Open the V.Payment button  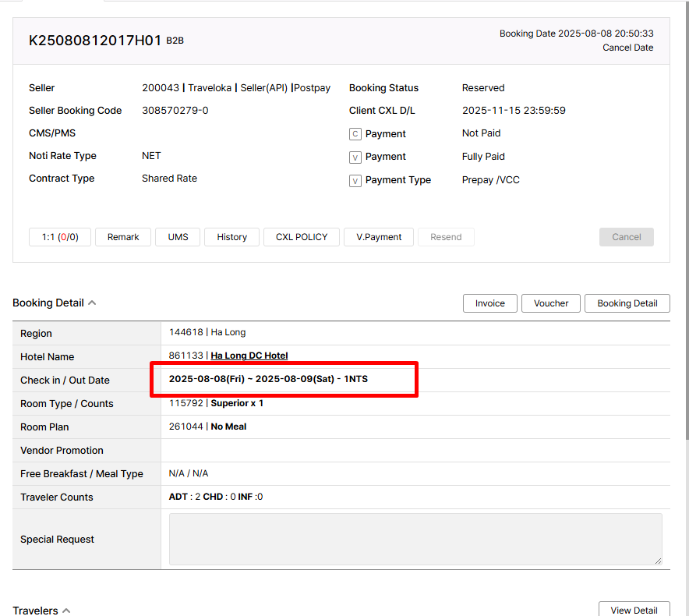click(x=379, y=237)
